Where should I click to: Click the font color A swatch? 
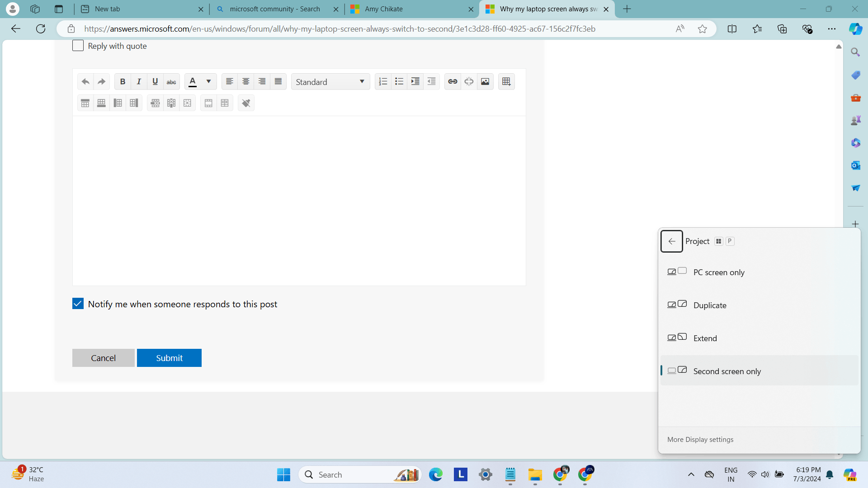click(193, 82)
